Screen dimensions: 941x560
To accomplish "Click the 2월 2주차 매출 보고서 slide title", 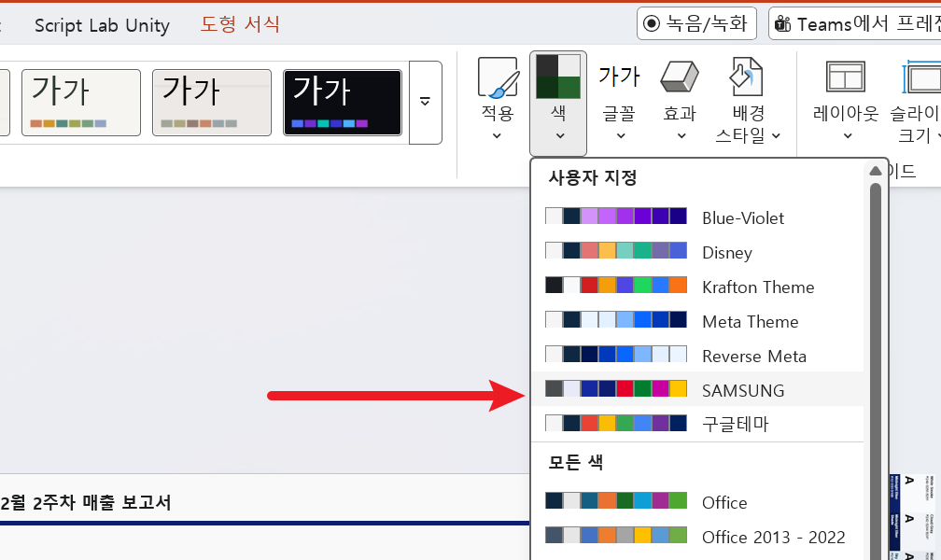I will click(86, 502).
